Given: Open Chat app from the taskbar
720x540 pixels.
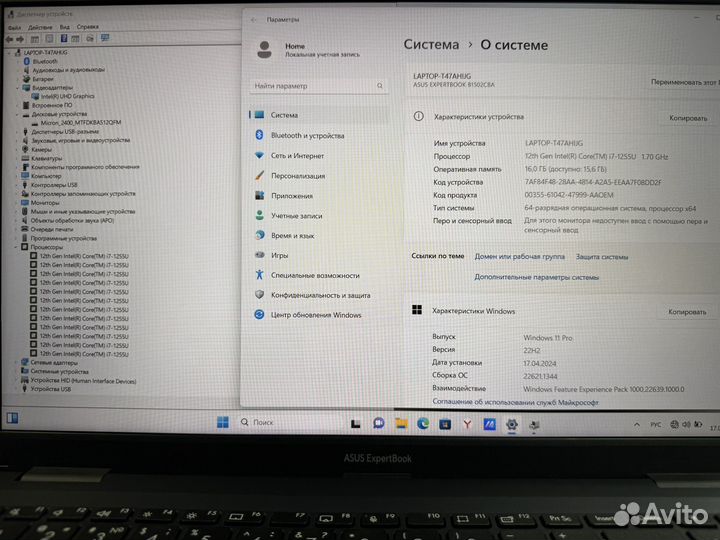Looking at the screenshot, I should 378,423.
